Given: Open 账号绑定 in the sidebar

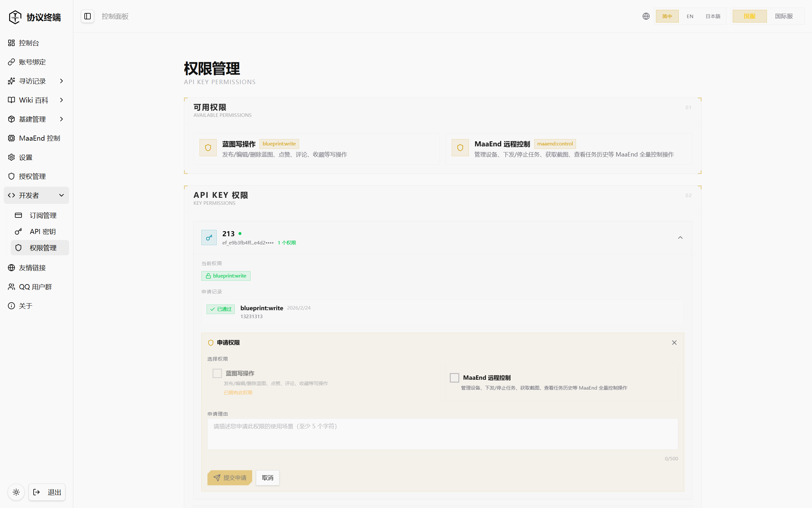Looking at the screenshot, I should (36, 62).
